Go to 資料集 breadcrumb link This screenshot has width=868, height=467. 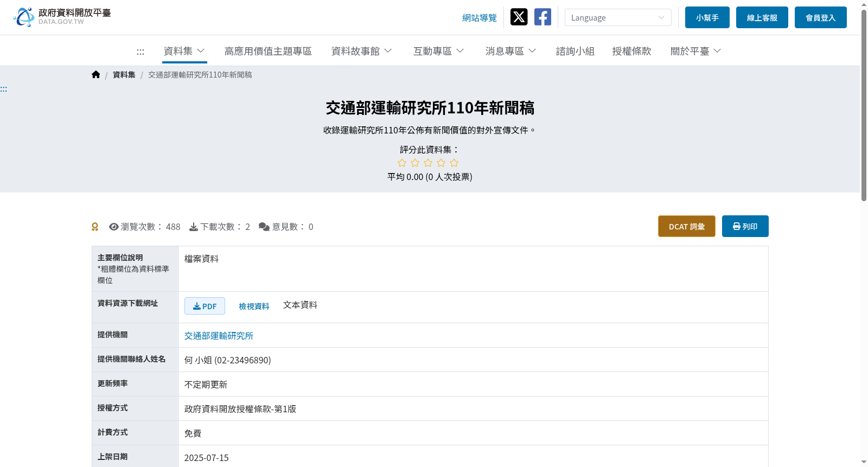124,75
